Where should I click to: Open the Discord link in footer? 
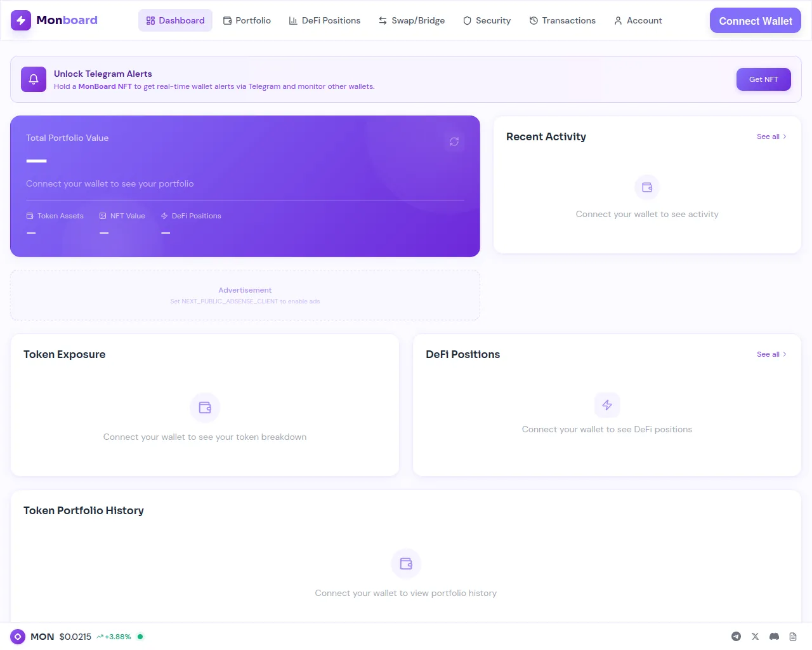click(x=774, y=637)
